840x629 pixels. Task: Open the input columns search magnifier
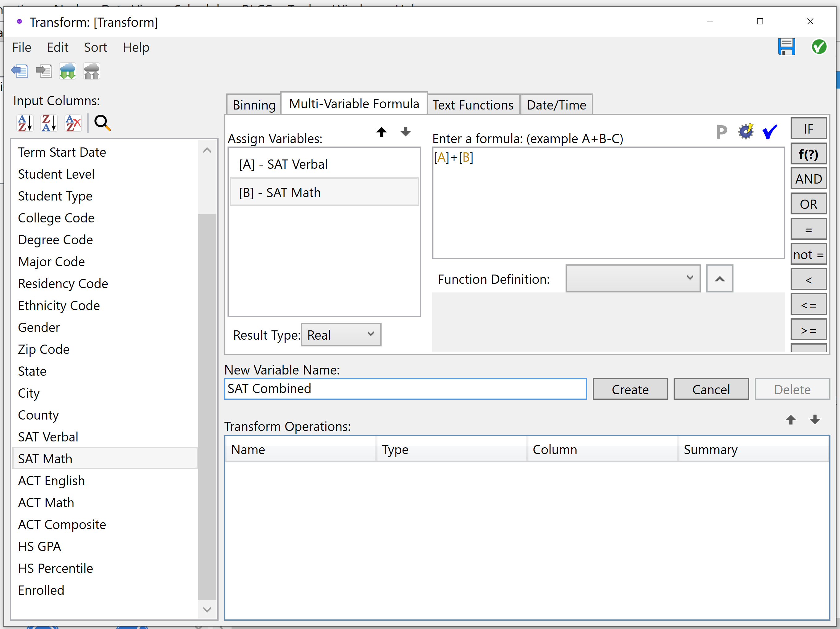tap(102, 123)
